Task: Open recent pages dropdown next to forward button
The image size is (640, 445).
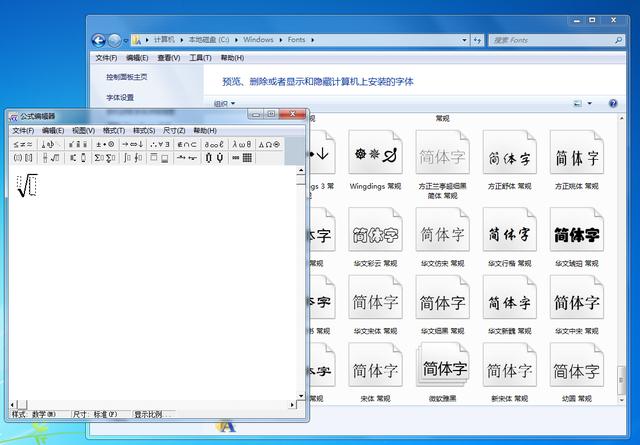Action: (x=126, y=41)
